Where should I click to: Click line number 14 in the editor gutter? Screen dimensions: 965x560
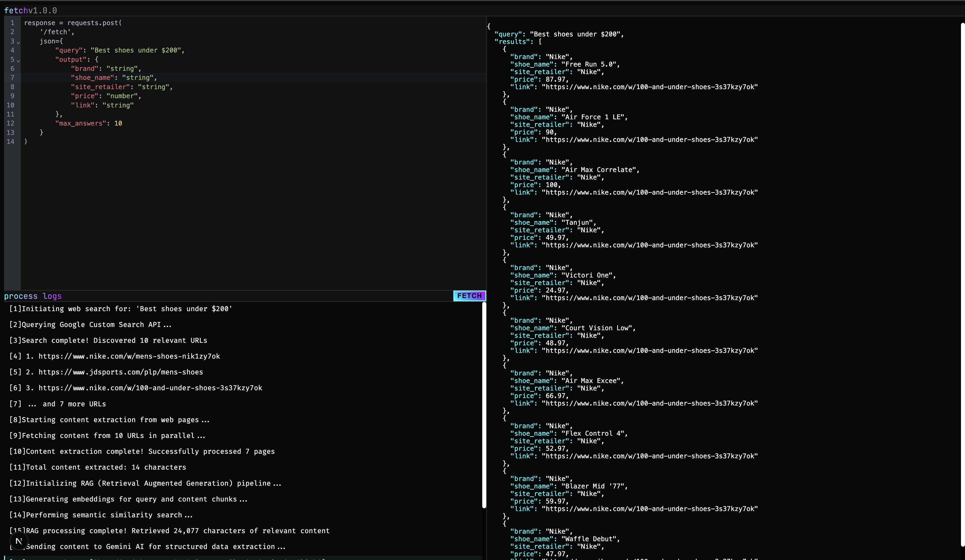coord(10,142)
